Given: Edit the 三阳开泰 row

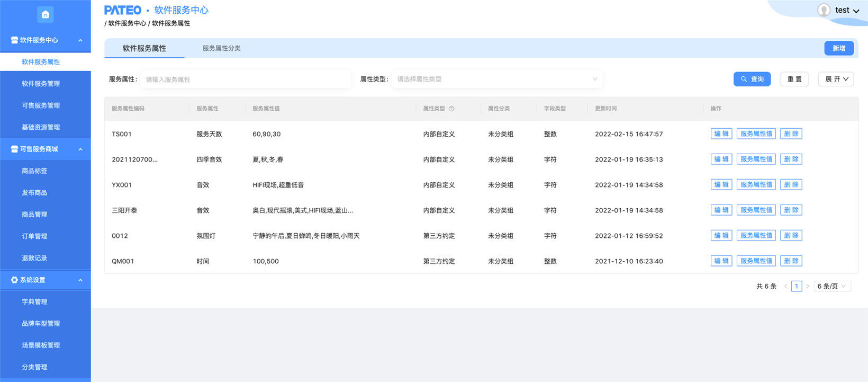Looking at the screenshot, I should [x=721, y=210].
